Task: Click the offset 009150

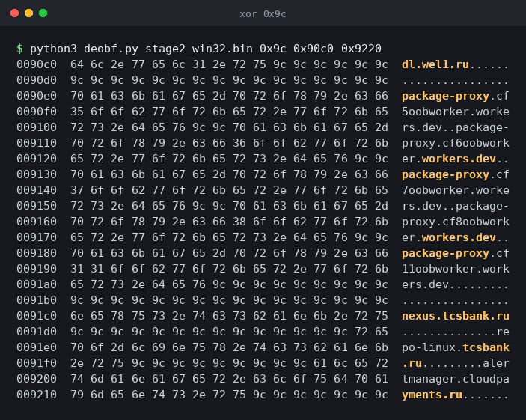Action: click(37, 206)
